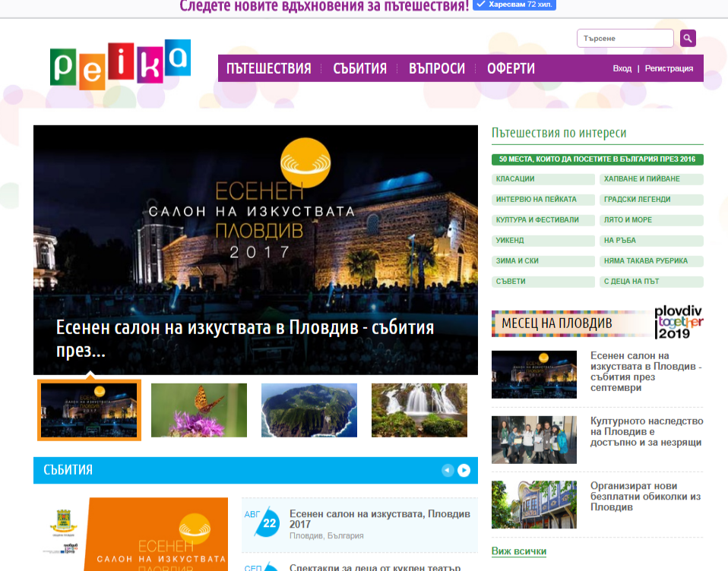Image resolution: width=728 pixels, height=571 pixels.
Task: Go to previous events with left arrow
Action: pyautogui.click(x=448, y=470)
